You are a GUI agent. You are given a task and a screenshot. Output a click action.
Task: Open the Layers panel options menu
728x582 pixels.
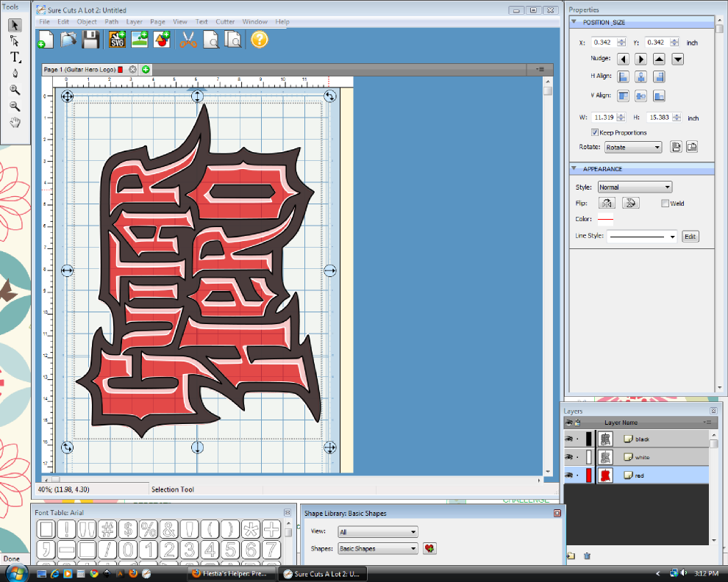click(707, 423)
